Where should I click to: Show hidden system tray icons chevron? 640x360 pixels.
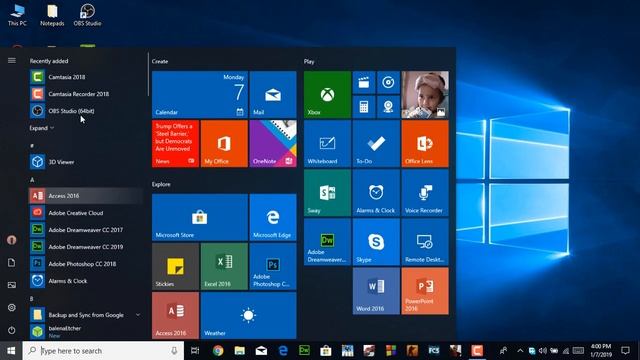[x=520, y=351]
